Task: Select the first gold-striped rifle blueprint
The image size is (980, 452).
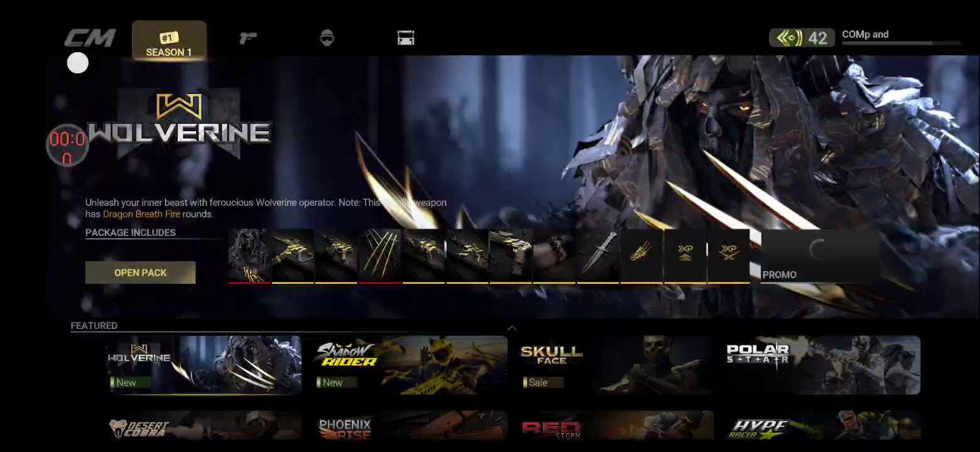Action: [x=293, y=256]
